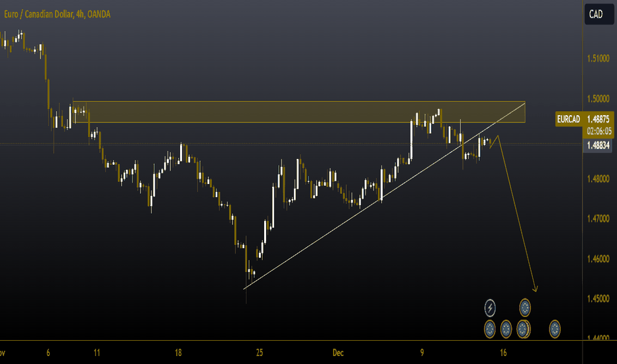This screenshot has height=364, width=617.
Task: Click the 02:06:05 bar countdown timer
Action: tap(599, 131)
